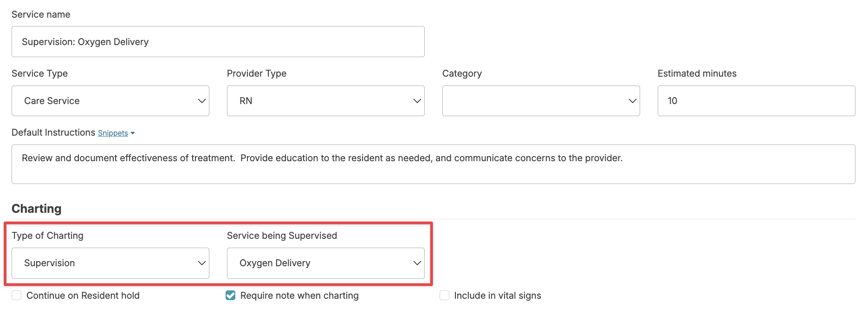The width and height of the screenshot is (868, 315).
Task: Click the Charting section heading
Action: [x=37, y=209]
